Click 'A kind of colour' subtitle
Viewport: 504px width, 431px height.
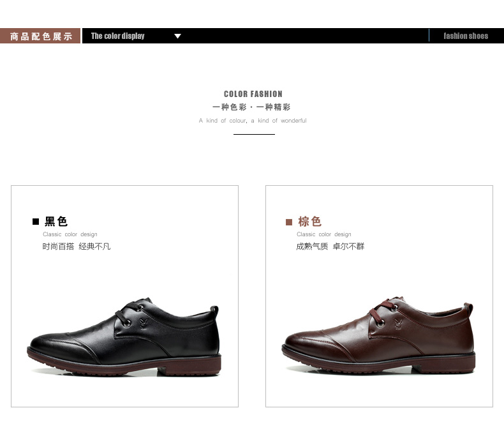pyautogui.click(x=253, y=121)
